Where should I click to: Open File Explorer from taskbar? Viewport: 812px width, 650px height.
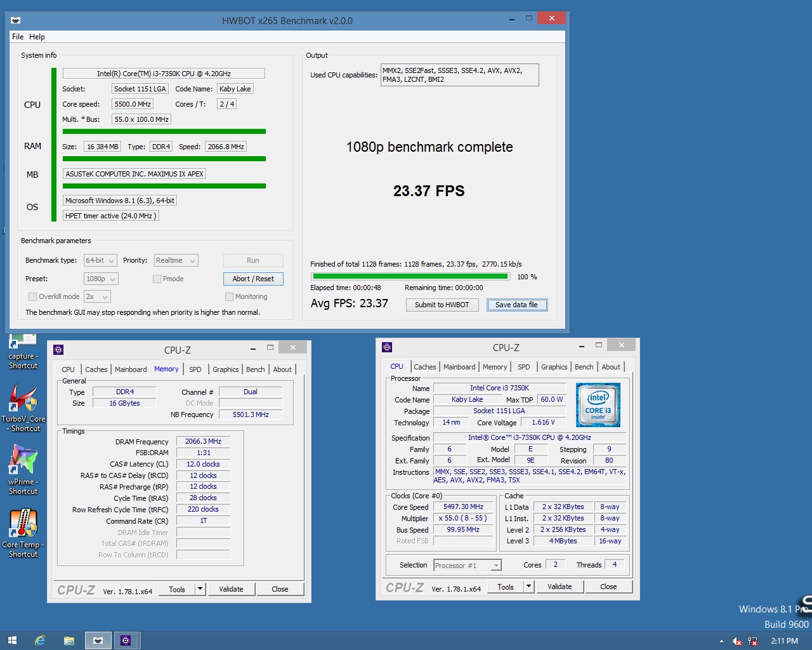69,640
